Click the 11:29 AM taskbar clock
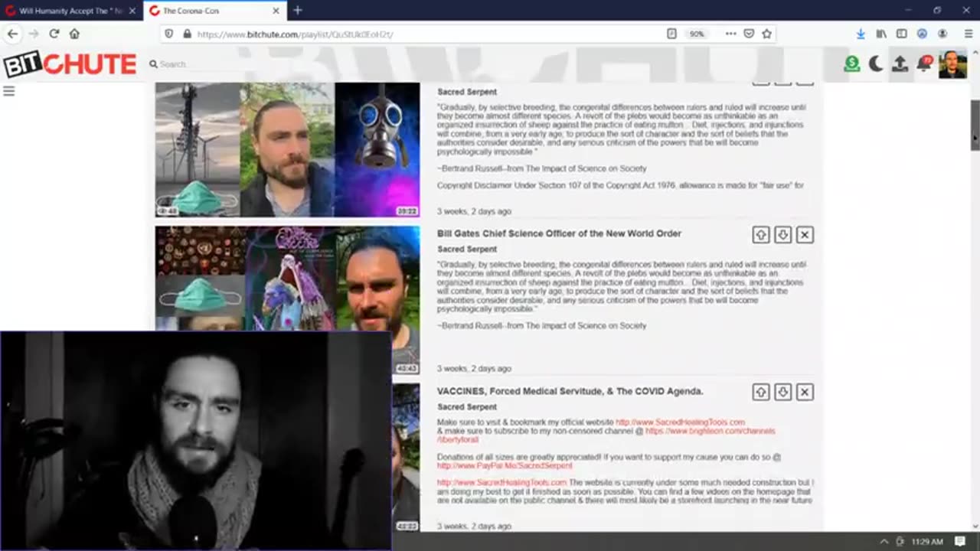The image size is (980, 551). (x=927, y=542)
